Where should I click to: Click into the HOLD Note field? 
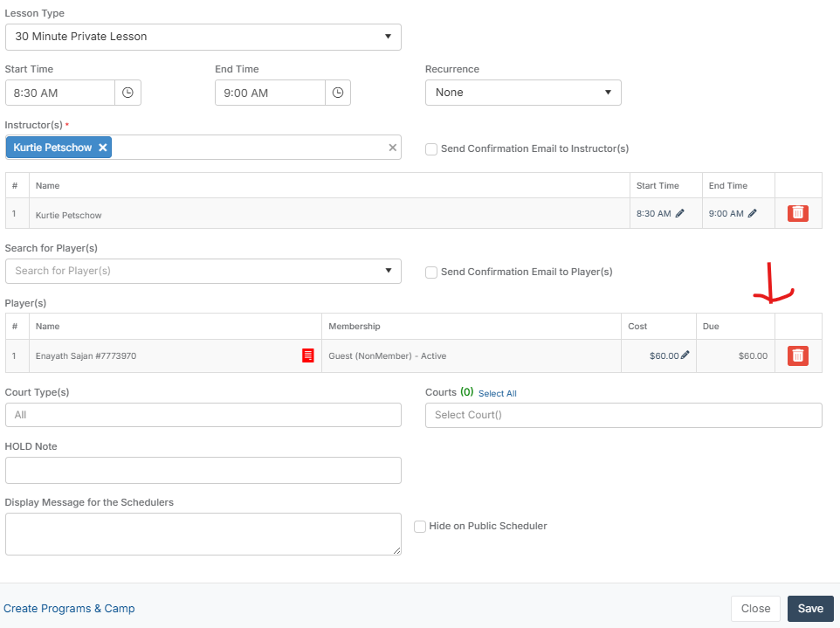click(203, 471)
